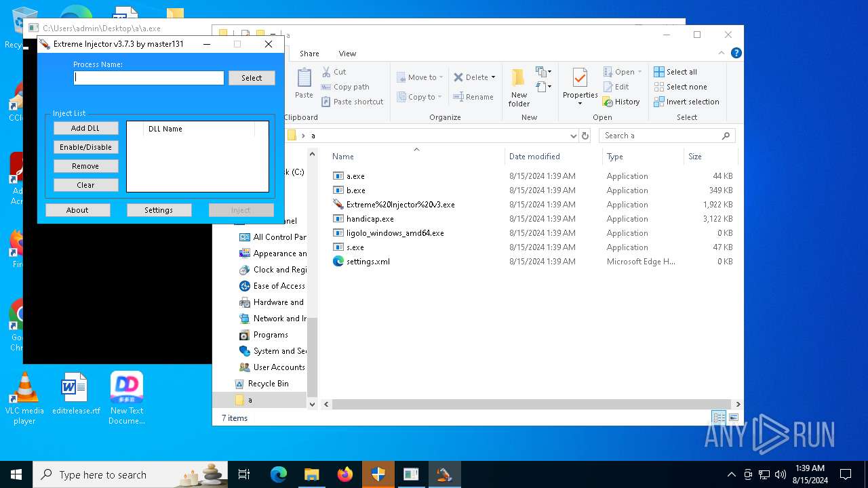This screenshot has height=488, width=868.
Task: Click the DLL Name column header
Action: click(x=199, y=129)
